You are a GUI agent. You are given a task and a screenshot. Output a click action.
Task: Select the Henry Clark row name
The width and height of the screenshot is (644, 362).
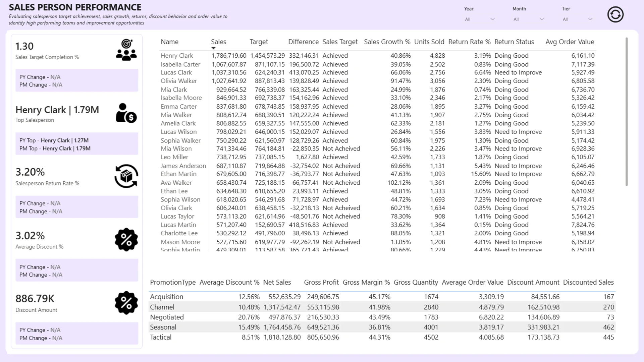point(177,56)
